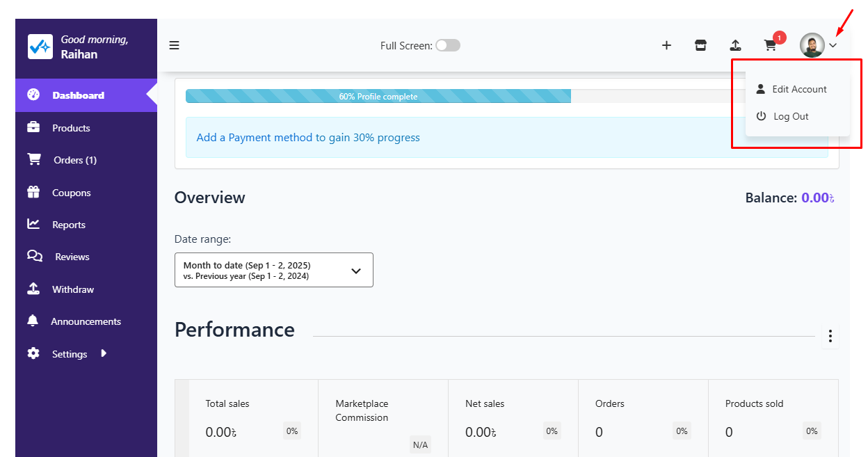868x457 pixels.
Task: Toggle the Full Screen switch
Action: click(448, 45)
